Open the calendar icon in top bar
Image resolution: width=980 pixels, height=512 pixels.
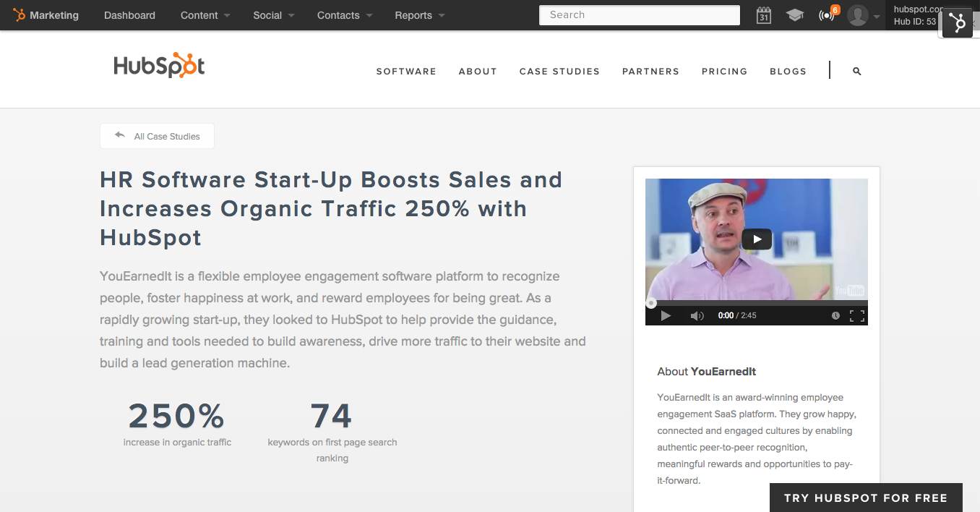(764, 15)
